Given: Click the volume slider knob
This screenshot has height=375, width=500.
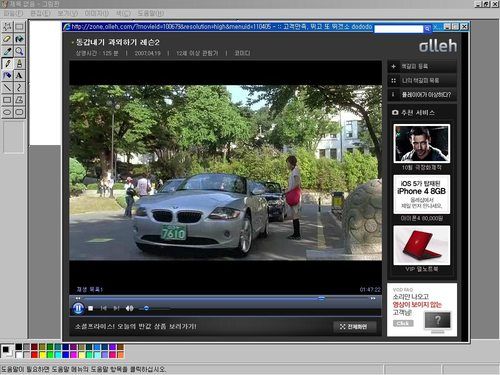Looking at the screenshot, I should tap(146, 308).
